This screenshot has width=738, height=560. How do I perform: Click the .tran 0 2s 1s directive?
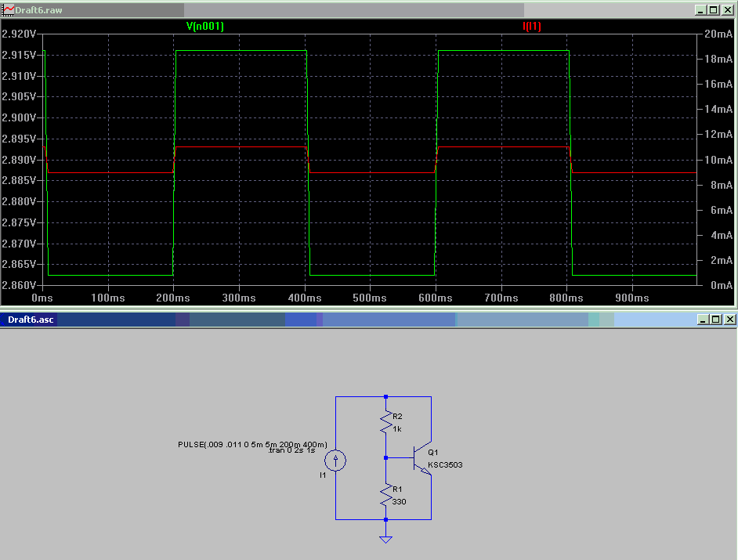291,450
